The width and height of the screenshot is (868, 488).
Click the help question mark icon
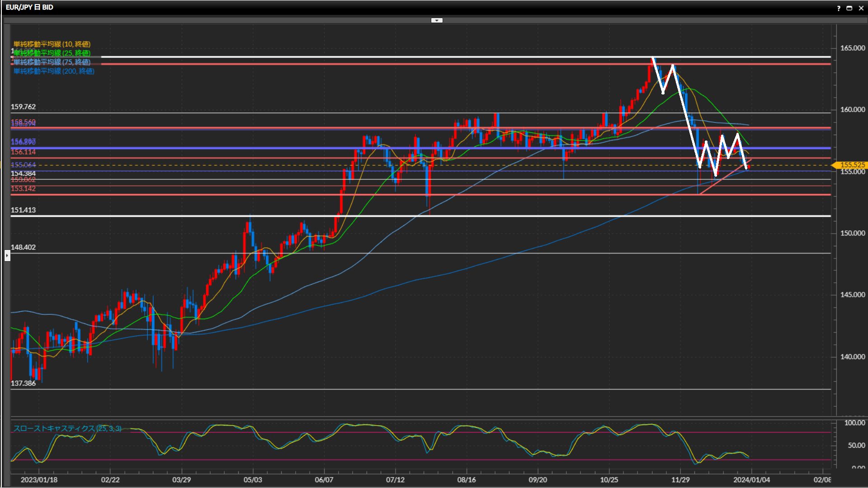(839, 8)
